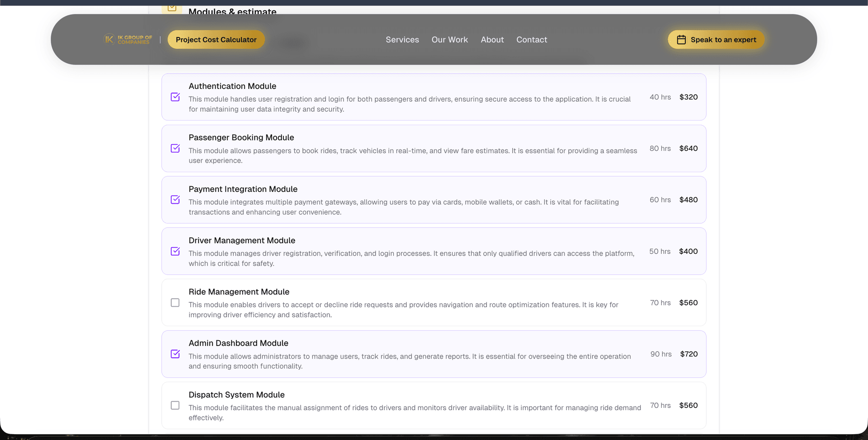The image size is (868, 440).
Task: Click the $640 Passenger Booking price
Action: [689, 149]
